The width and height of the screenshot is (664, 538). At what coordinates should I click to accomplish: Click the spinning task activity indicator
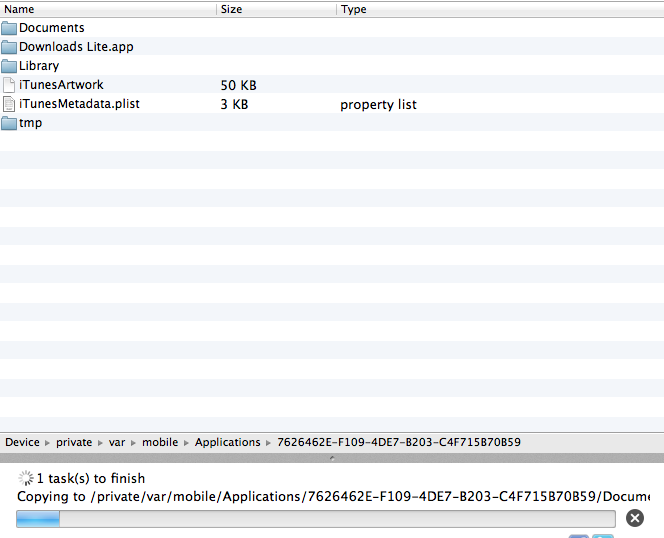pos(26,479)
